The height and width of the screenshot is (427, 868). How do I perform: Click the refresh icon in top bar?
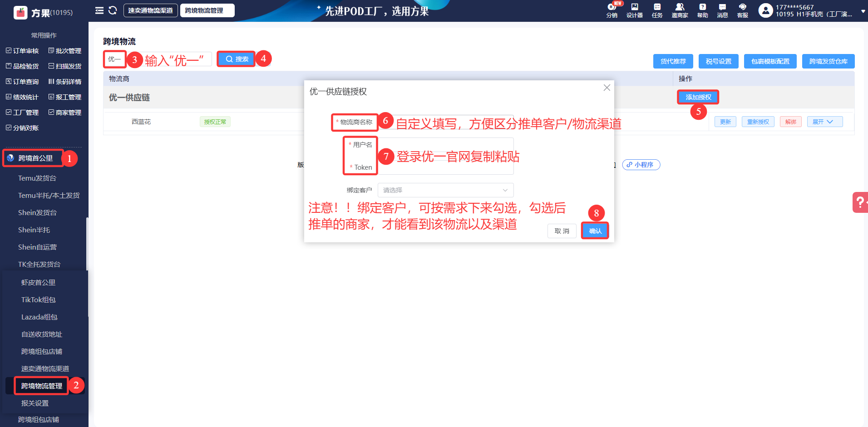113,10
